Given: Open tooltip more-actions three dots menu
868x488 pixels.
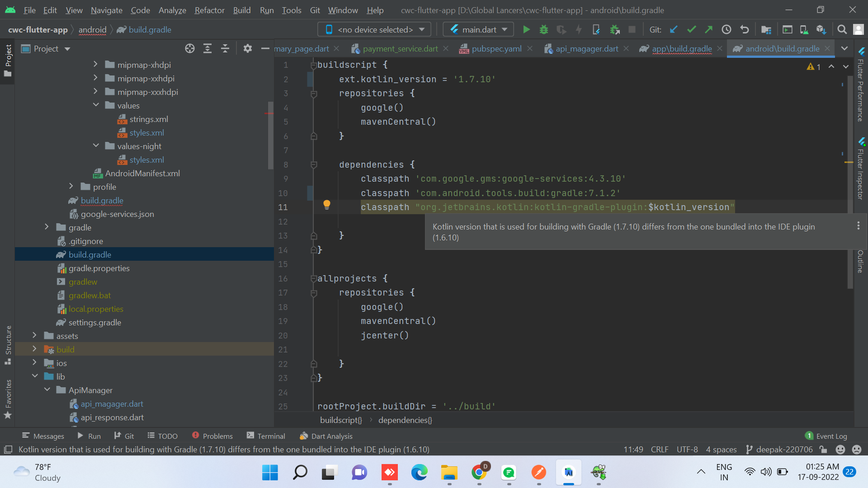Looking at the screenshot, I should point(858,225).
